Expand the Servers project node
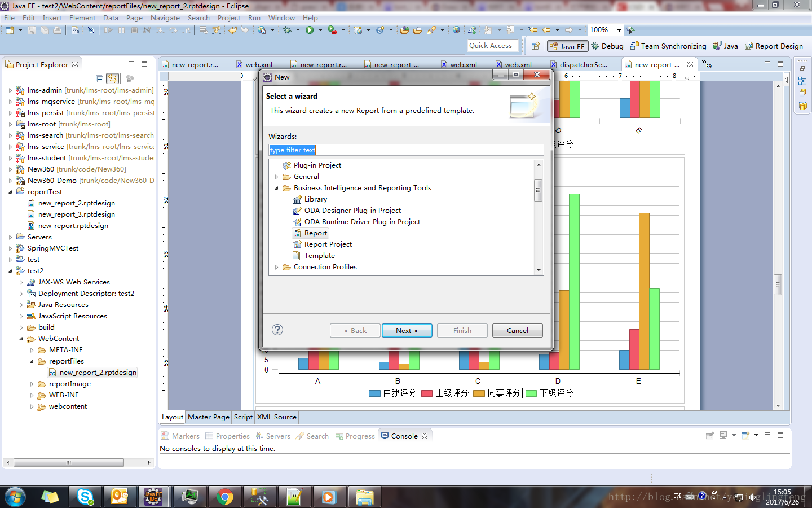 10,237
